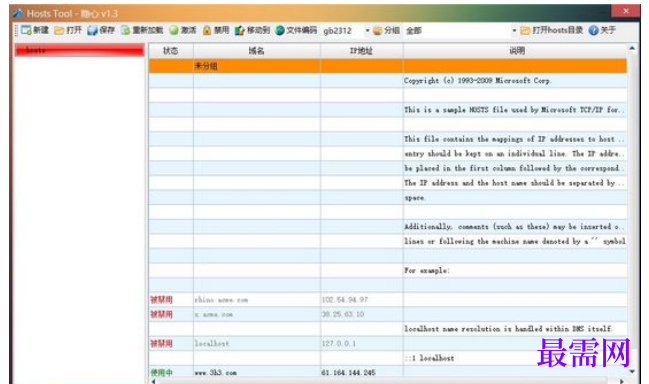Save changes with the 保存 icon
Viewport: 649px width, 384px height.
[92, 30]
